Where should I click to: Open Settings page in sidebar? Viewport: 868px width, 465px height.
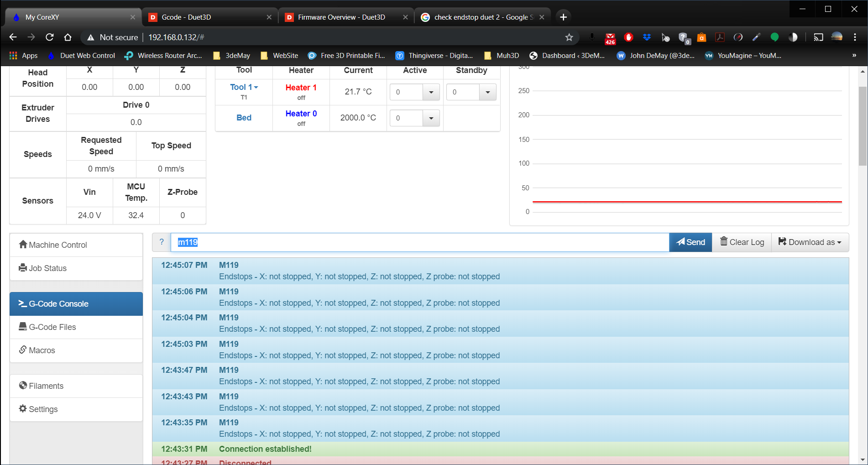point(76,409)
